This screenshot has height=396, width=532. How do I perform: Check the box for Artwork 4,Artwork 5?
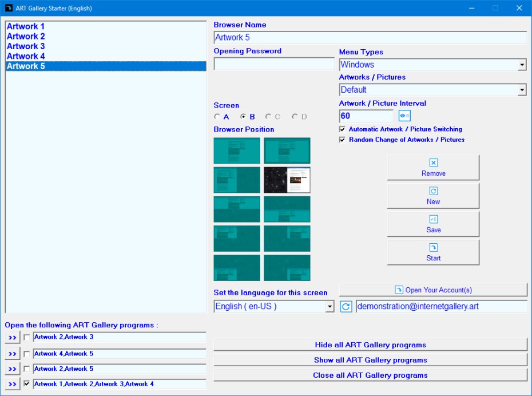[x=27, y=354]
